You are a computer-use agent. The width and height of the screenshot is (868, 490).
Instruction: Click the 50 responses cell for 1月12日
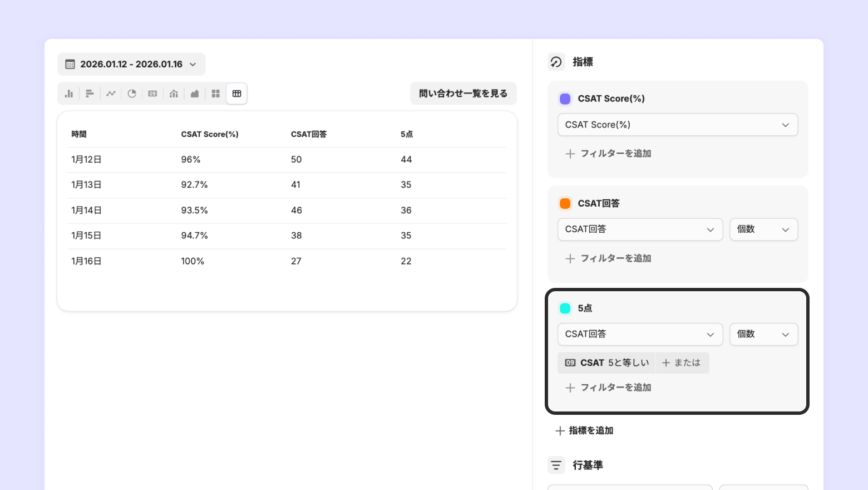pyautogui.click(x=296, y=159)
